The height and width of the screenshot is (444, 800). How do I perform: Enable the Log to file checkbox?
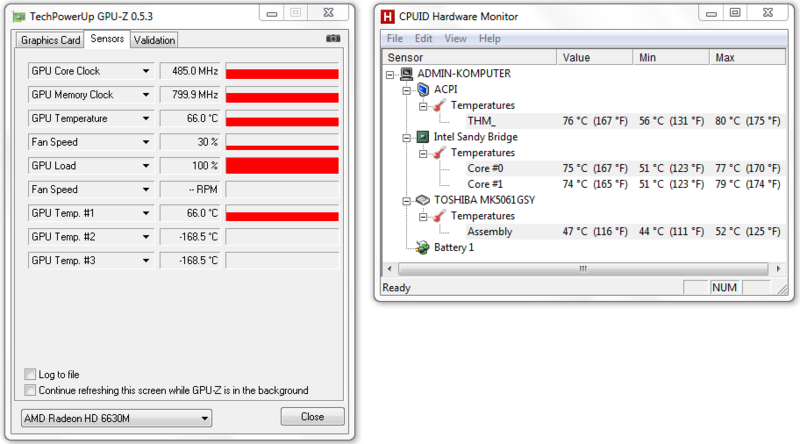tap(30, 374)
